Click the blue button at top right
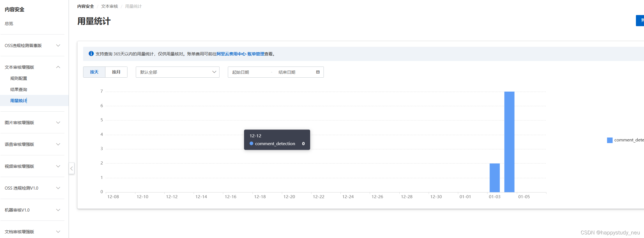 tap(640, 21)
